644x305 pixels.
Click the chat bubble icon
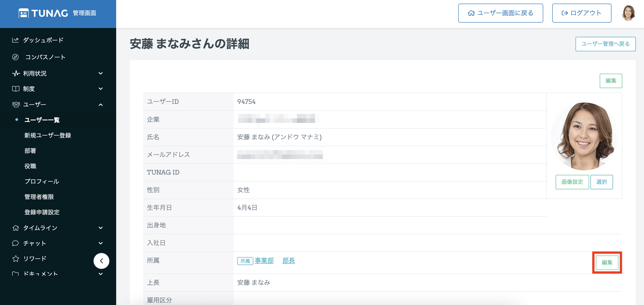[x=15, y=243]
